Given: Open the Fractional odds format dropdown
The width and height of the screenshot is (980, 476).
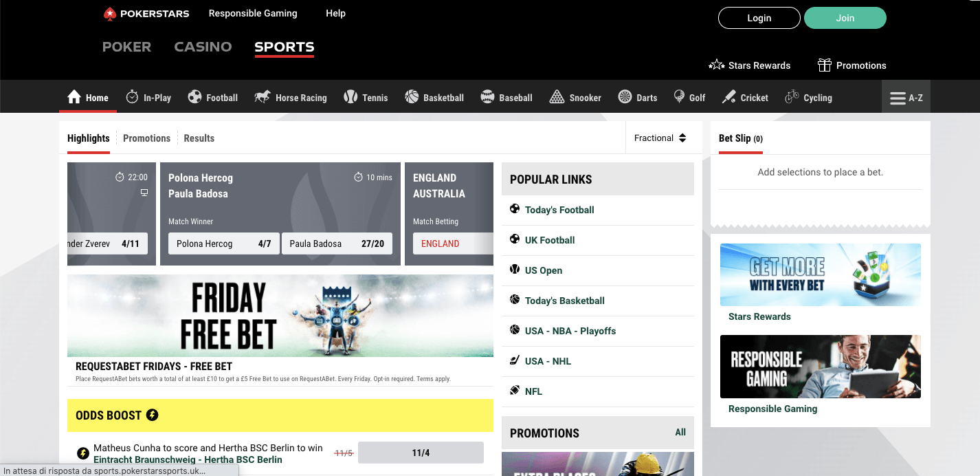Looking at the screenshot, I should (660, 138).
